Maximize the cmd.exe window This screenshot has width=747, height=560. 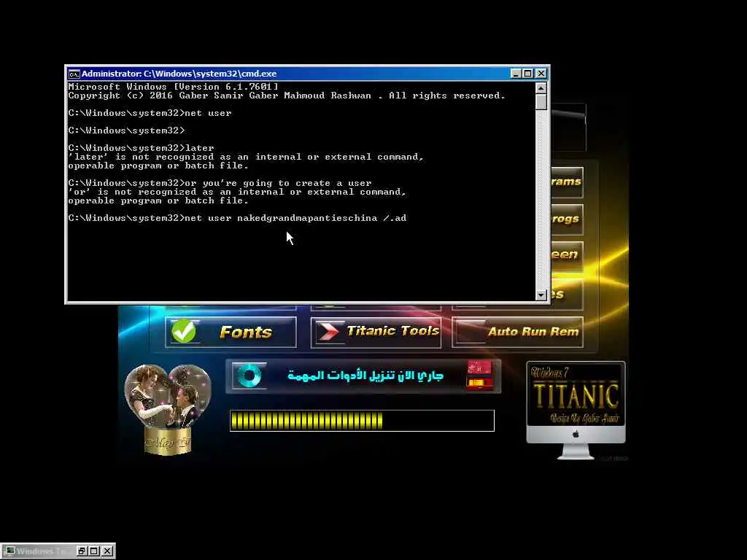click(528, 74)
